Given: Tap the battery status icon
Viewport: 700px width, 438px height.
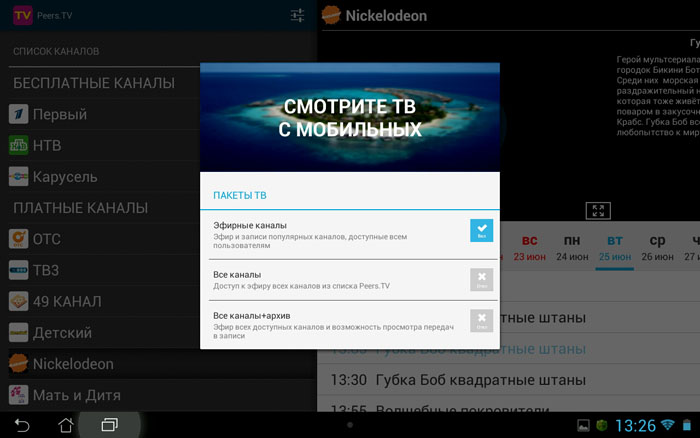Looking at the screenshot, I should 687,425.
